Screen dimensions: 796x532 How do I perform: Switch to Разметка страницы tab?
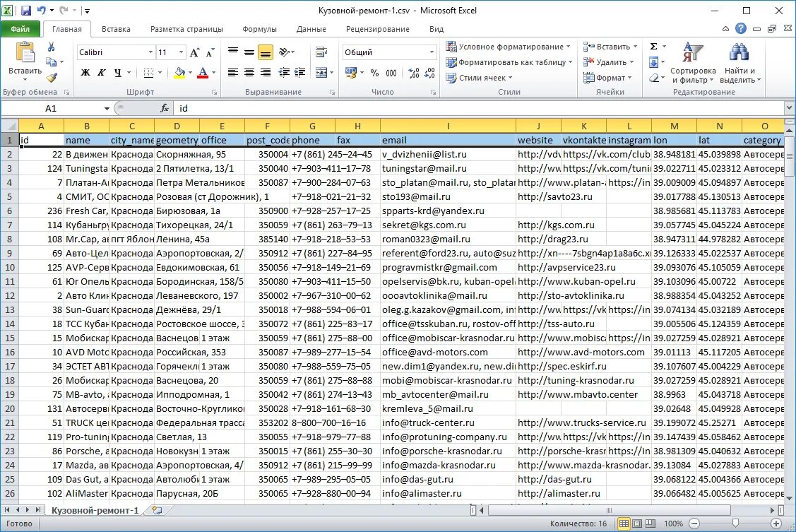tap(186, 29)
